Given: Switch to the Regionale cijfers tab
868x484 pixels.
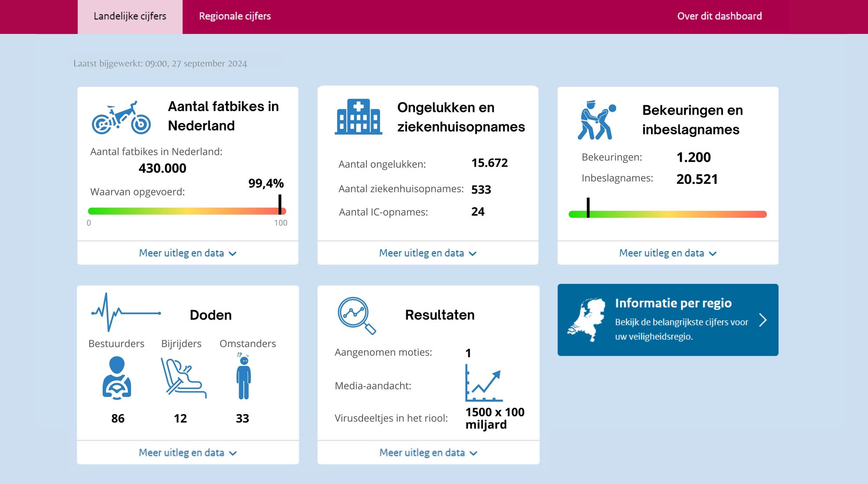Looking at the screenshot, I should 235,16.
